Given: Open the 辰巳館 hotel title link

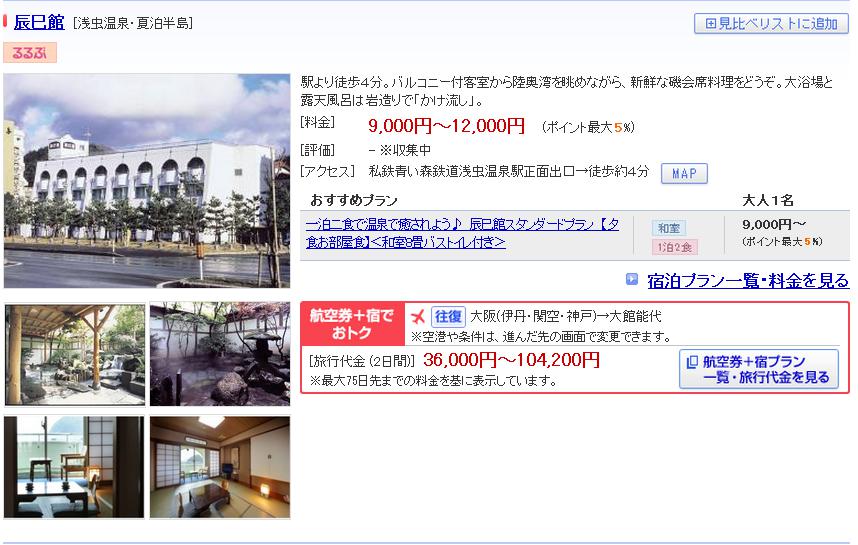Looking at the screenshot, I should 39,22.
